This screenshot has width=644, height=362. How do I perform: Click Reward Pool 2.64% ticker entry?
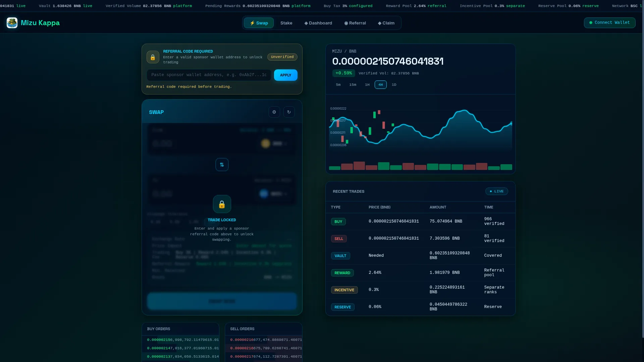pyautogui.click(x=416, y=6)
